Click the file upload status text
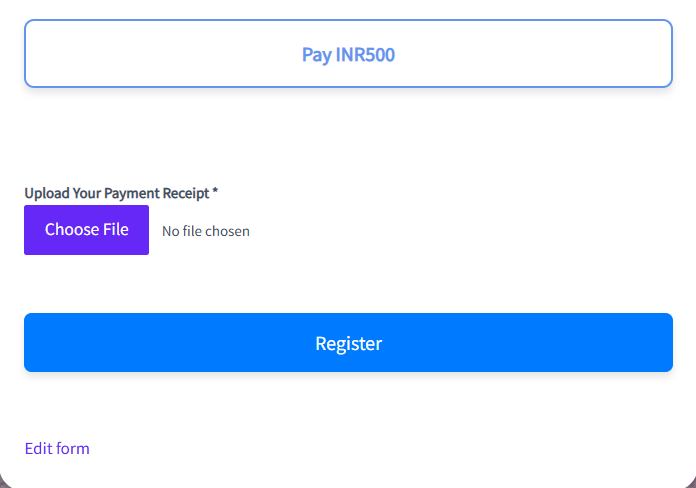 coord(206,231)
